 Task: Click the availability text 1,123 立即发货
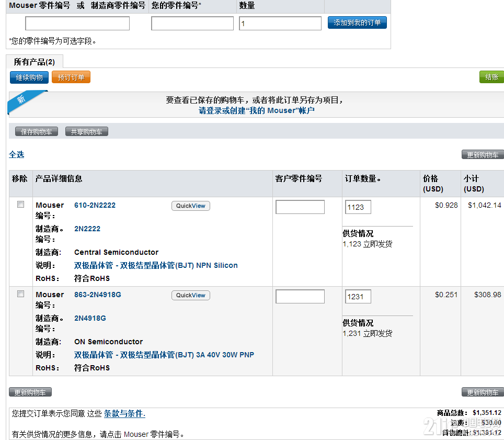368,244
